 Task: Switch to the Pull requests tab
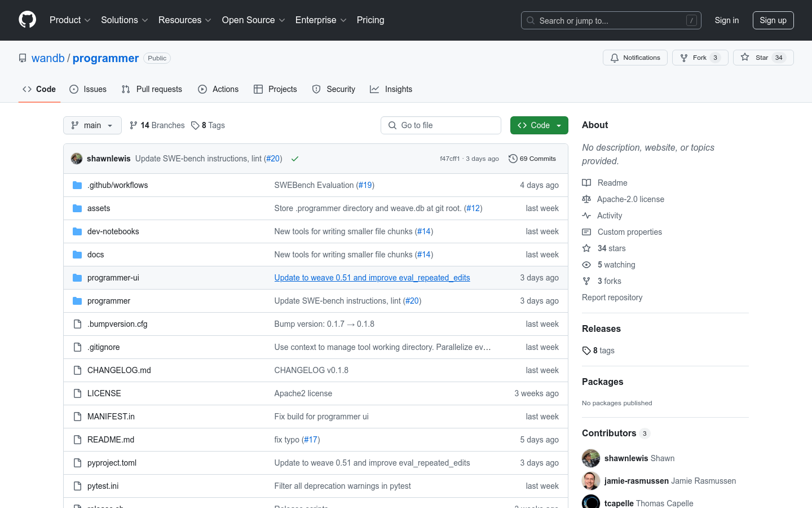click(152, 89)
